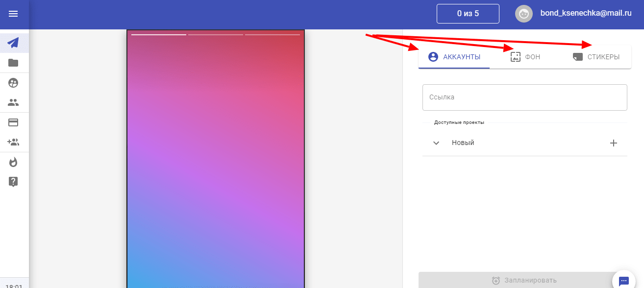This screenshot has height=288, width=644.
Task: Click the Новый project name
Action: pyautogui.click(x=463, y=143)
